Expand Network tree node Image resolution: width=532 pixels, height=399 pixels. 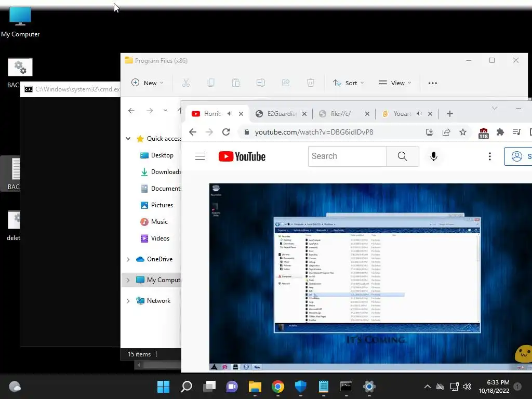click(x=128, y=301)
